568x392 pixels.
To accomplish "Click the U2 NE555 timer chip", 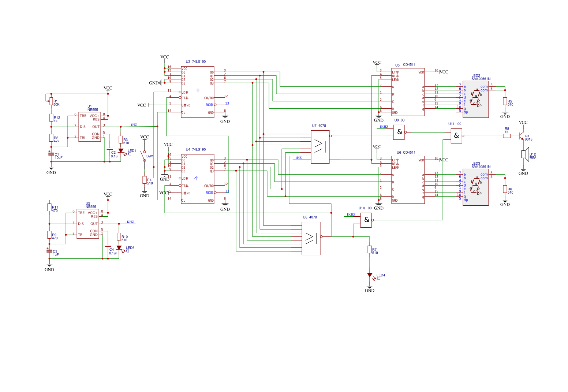I will click(x=88, y=224).
